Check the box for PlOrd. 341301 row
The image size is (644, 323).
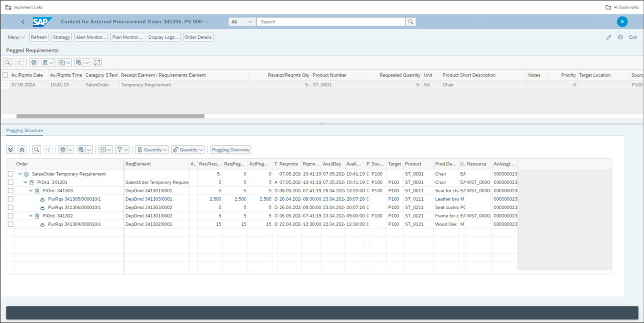point(10,182)
